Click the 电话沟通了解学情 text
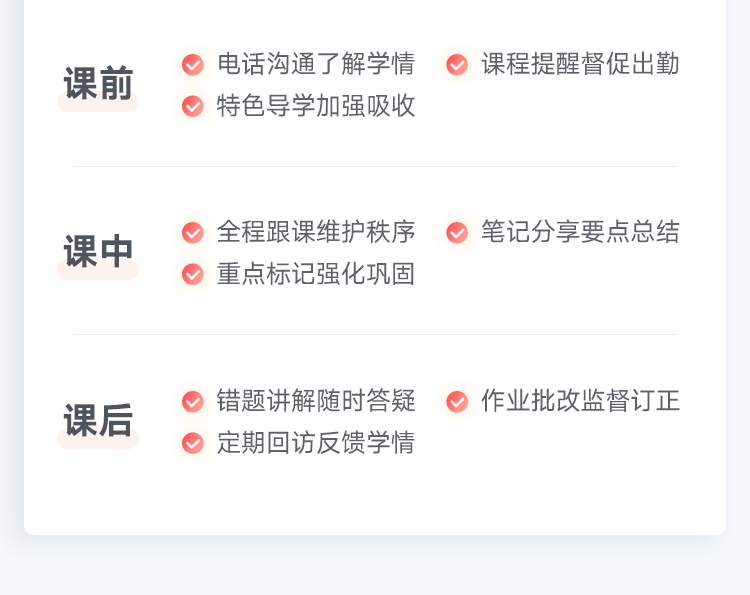The image size is (750, 595). [316, 64]
